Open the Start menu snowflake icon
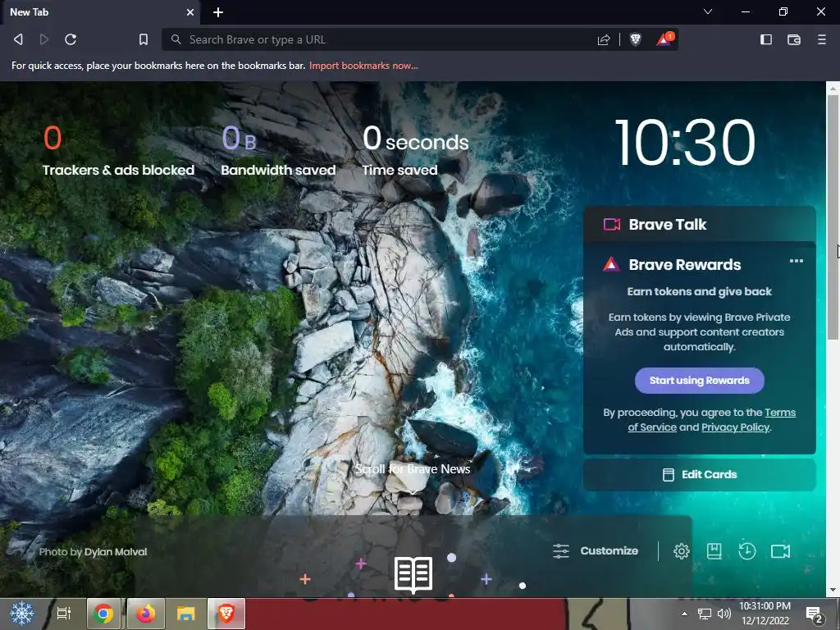Image resolution: width=840 pixels, height=630 pixels. [x=22, y=614]
